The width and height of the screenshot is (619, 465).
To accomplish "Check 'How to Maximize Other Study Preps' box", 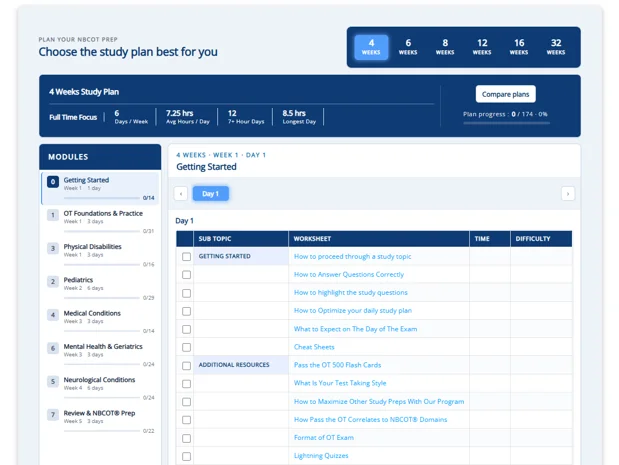I will coord(186,402).
